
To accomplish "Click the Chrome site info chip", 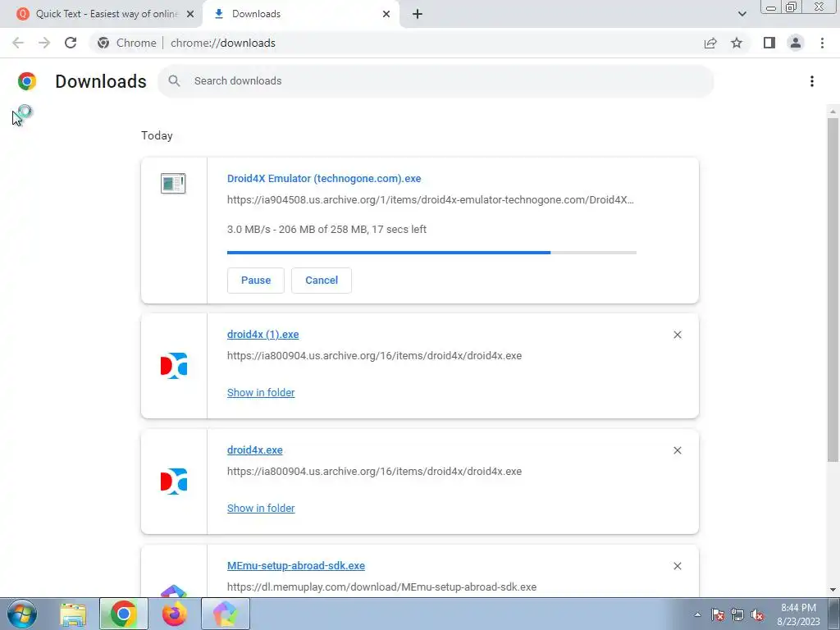I will pos(127,43).
